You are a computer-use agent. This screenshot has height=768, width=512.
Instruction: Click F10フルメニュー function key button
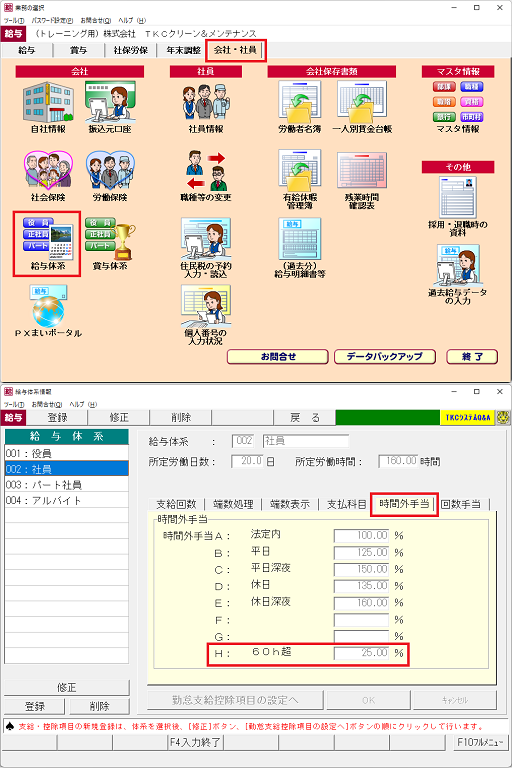(x=480, y=742)
